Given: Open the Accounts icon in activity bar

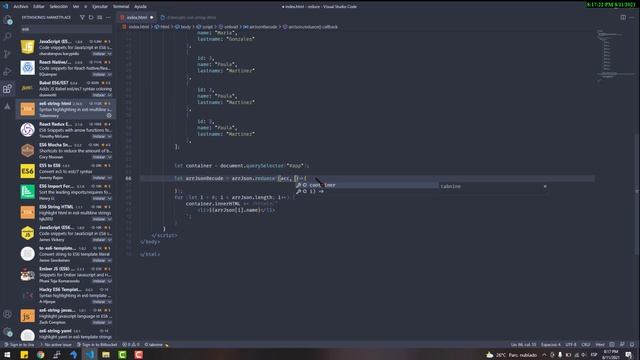Looking at the screenshot, I should point(7,314).
